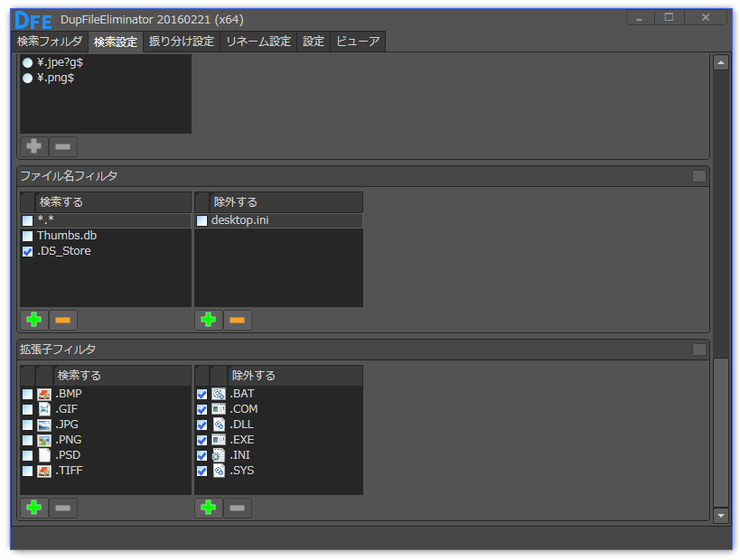Click the orange minus under ファイル名フィルタ 除外する list
This screenshot has width=740, height=560.
point(238,320)
